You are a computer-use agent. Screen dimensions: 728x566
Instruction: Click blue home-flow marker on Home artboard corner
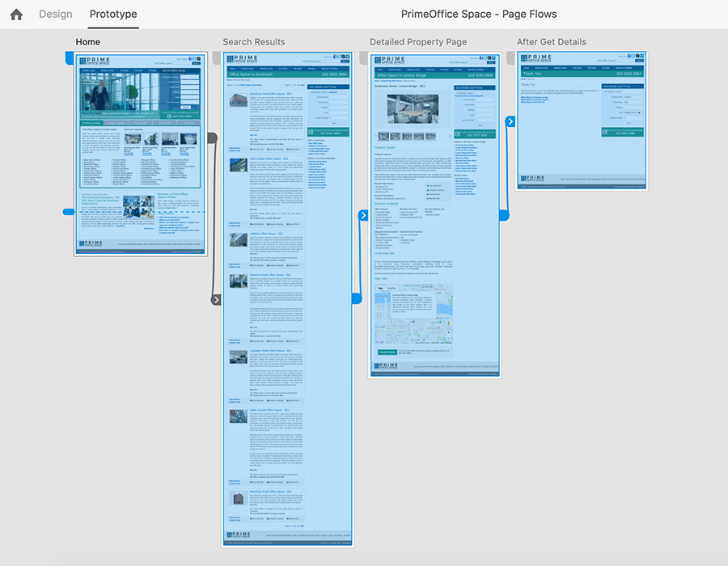point(69,58)
